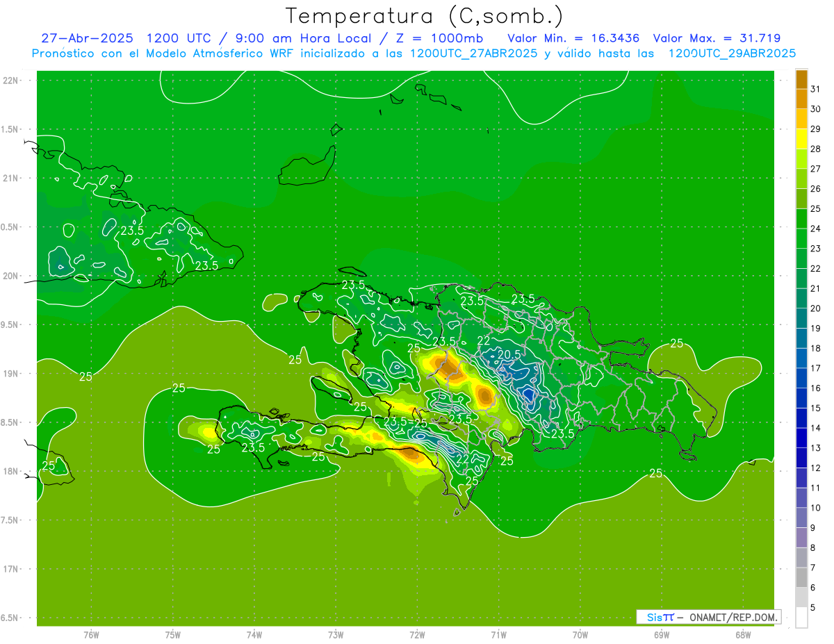The image size is (834, 644).
Task: Pick the purple swatch between legend 8 and 9
Action: coord(801,538)
